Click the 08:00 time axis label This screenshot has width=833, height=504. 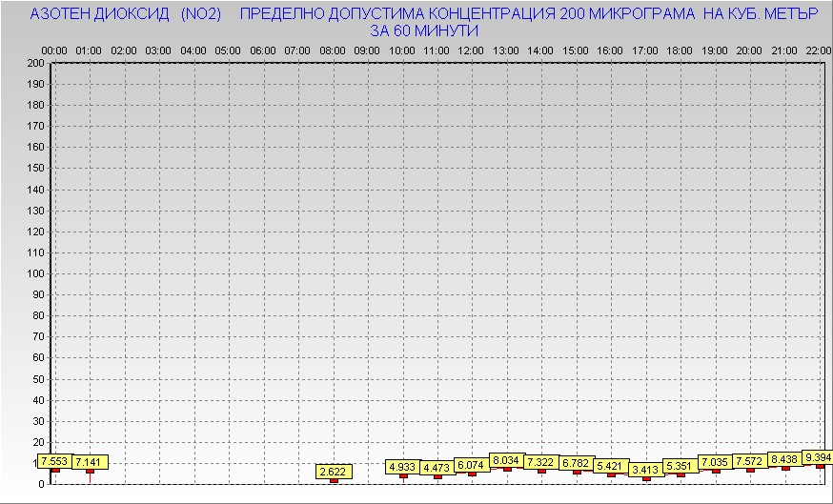pos(334,50)
